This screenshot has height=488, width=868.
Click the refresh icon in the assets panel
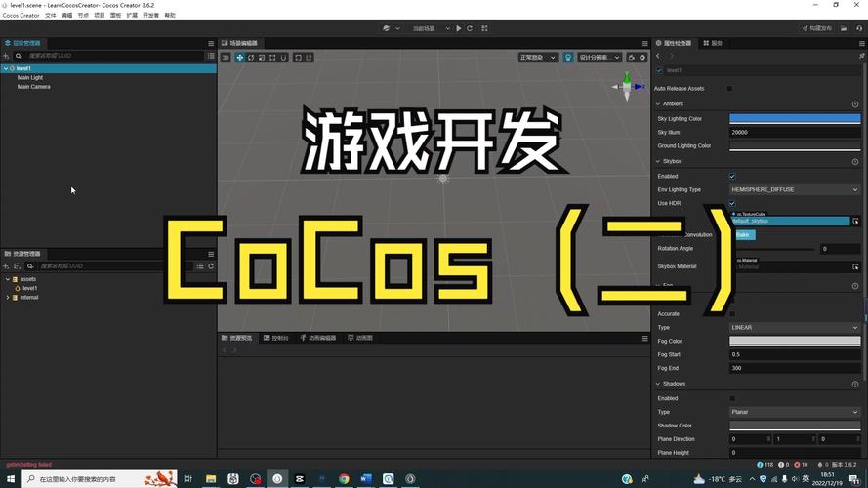(211, 266)
